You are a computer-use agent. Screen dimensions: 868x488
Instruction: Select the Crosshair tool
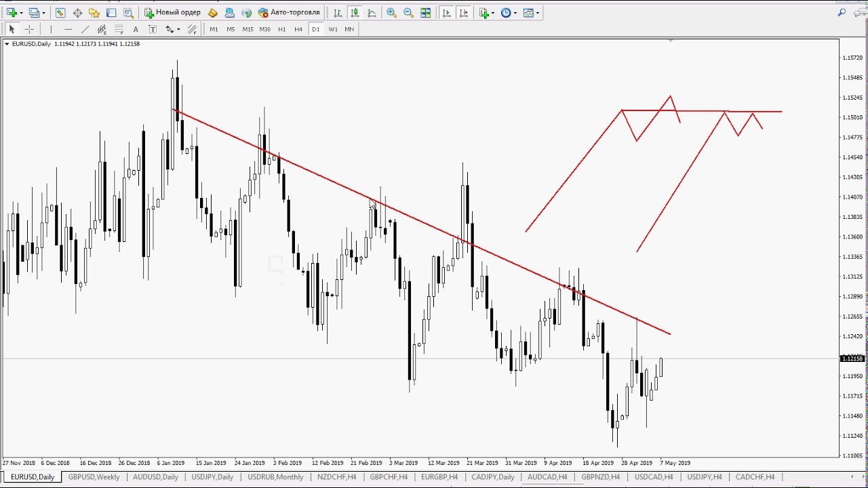(29, 29)
